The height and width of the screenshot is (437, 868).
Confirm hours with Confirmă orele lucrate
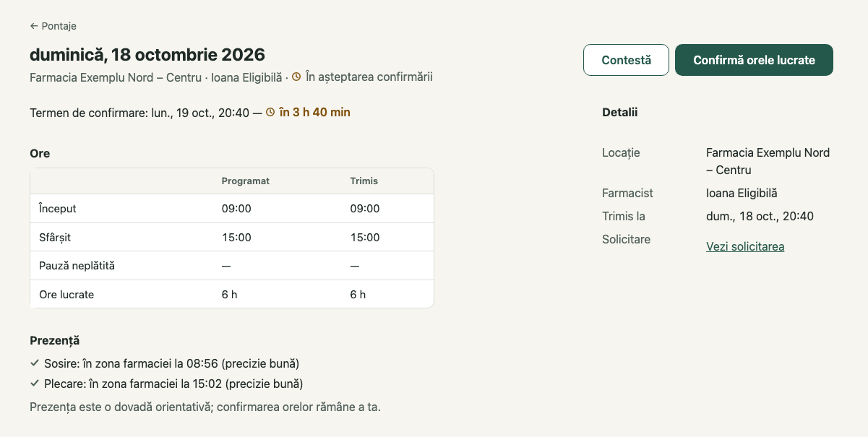pyautogui.click(x=754, y=60)
